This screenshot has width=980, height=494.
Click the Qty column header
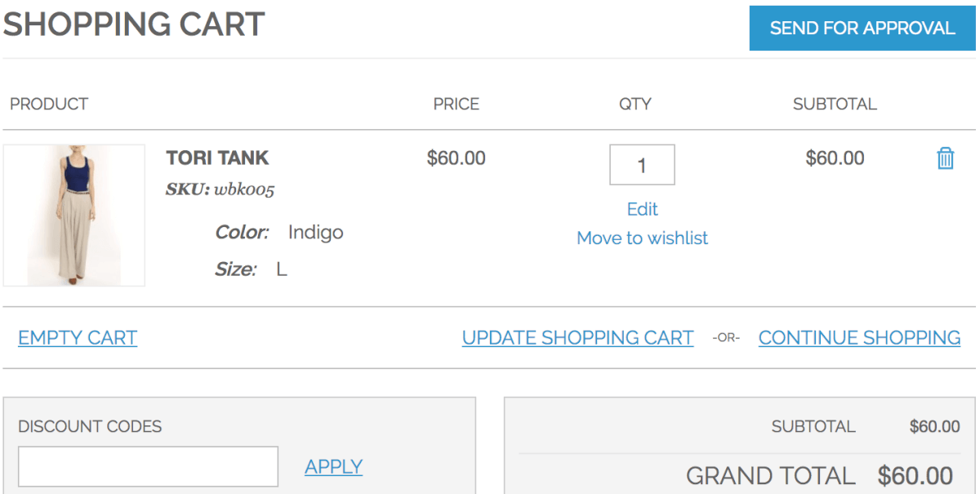pyautogui.click(x=635, y=105)
